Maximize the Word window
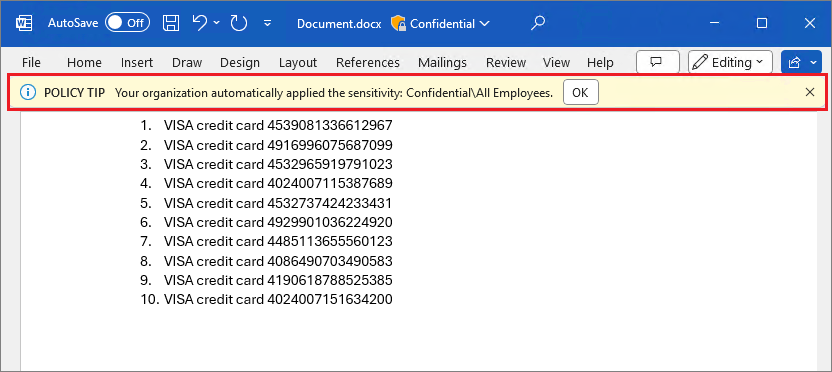Image resolution: width=832 pixels, height=372 pixels. coord(762,23)
